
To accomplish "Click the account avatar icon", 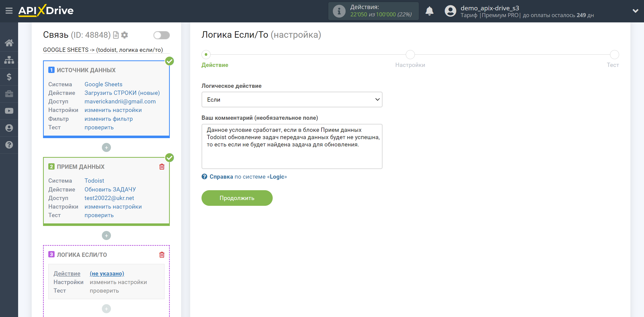I will [x=450, y=11].
